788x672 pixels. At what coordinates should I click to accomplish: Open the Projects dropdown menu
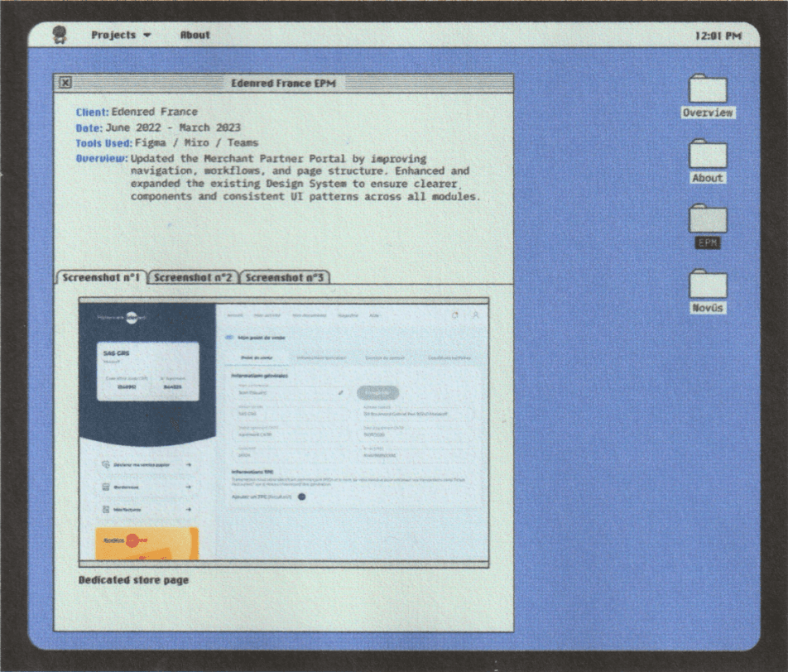(121, 36)
